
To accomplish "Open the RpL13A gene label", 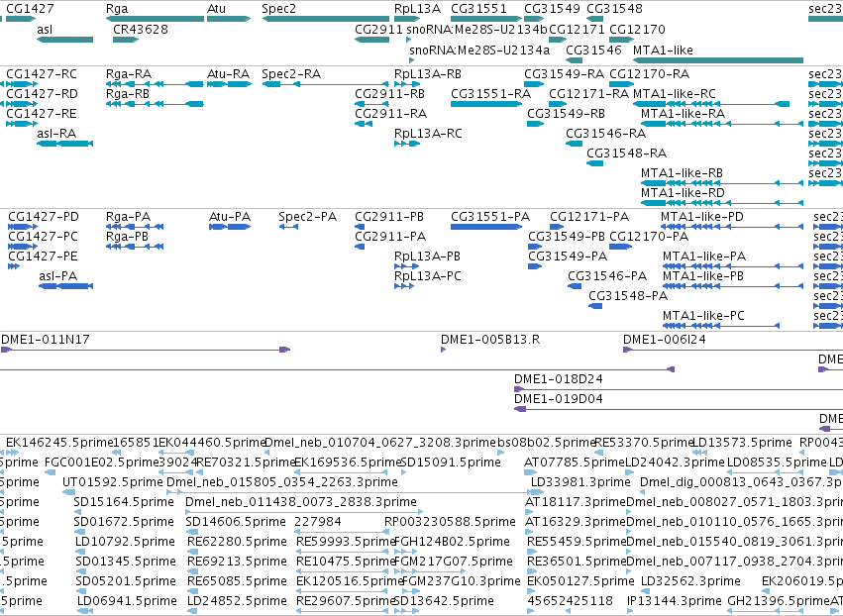I will click(417, 9).
